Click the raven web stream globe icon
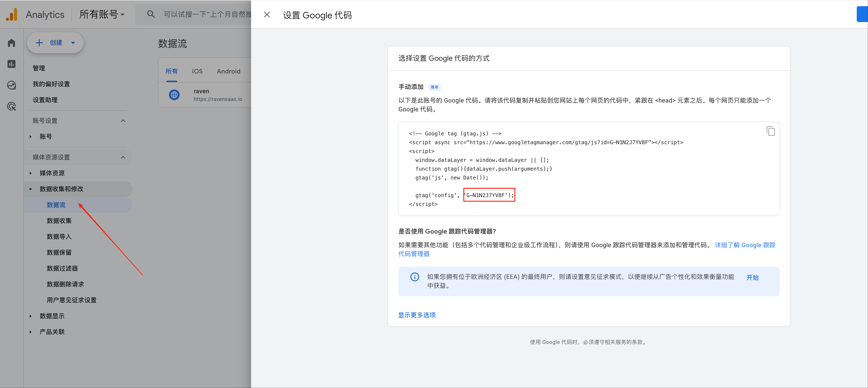 tap(174, 95)
